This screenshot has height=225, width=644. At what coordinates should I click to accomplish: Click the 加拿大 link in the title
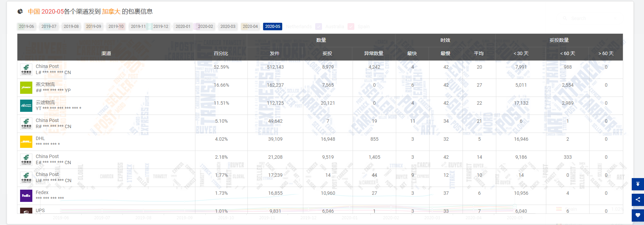(111, 12)
